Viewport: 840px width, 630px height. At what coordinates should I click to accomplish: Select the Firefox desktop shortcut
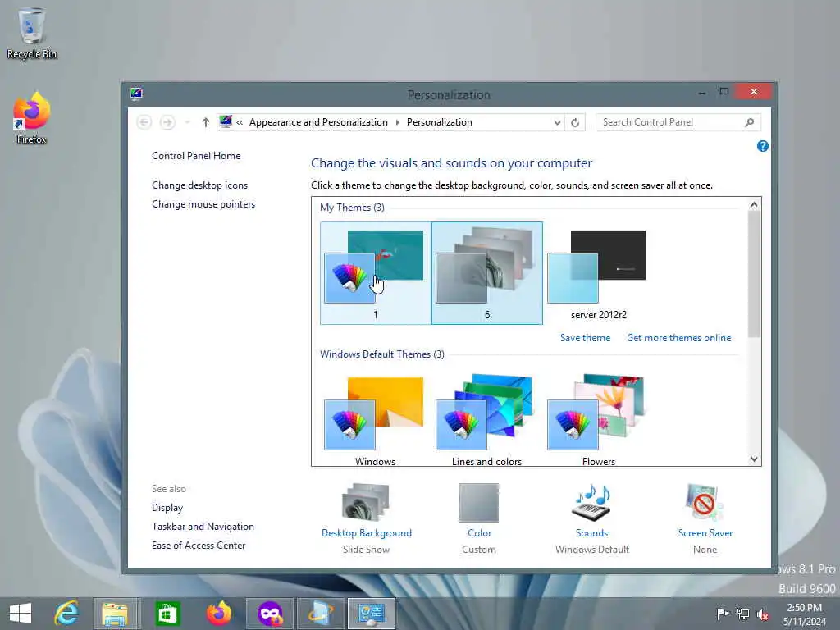click(x=32, y=118)
